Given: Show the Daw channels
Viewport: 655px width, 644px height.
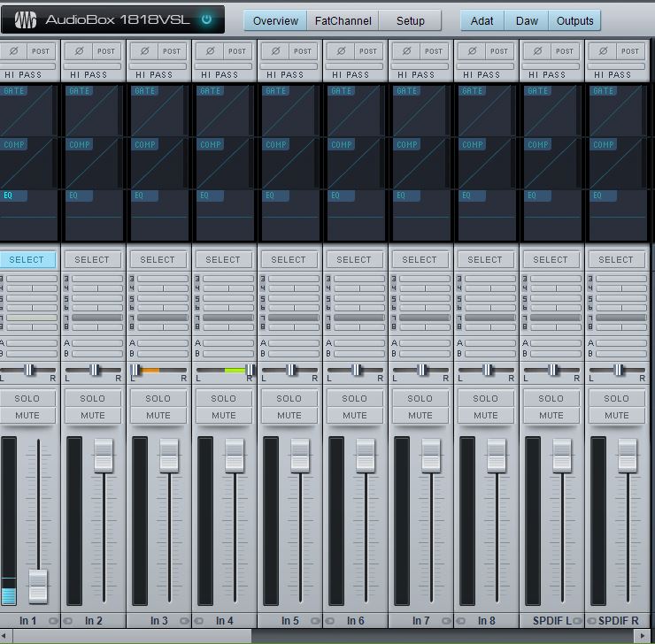Looking at the screenshot, I should click(527, 20).
